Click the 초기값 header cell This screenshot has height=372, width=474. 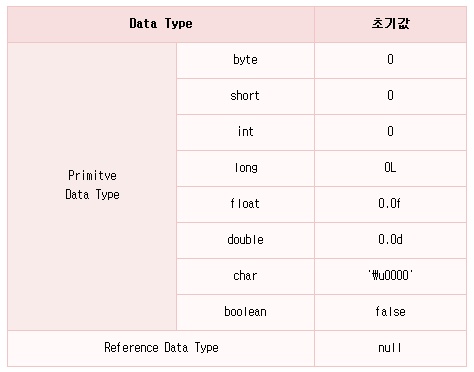(x=390, y=24)
